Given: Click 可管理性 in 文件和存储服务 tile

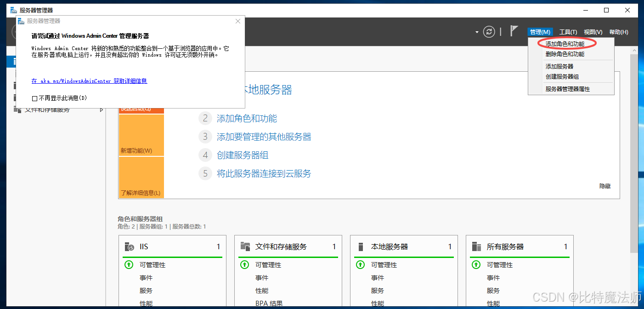Looking at the screenshot, I should 268,265.
